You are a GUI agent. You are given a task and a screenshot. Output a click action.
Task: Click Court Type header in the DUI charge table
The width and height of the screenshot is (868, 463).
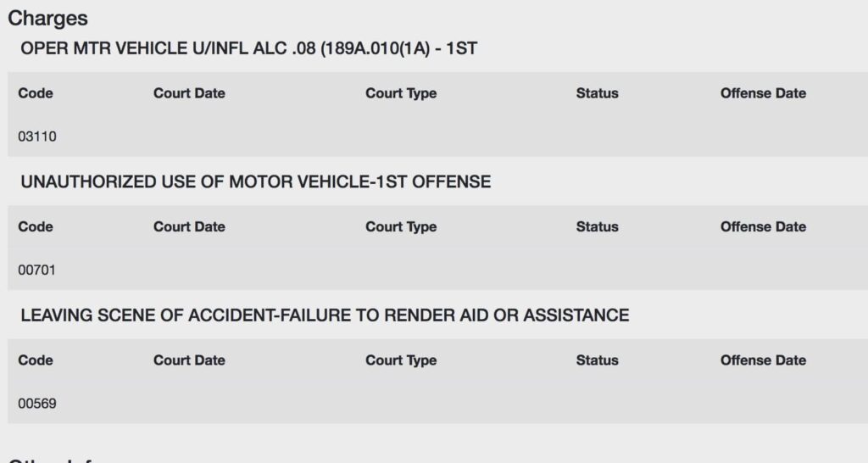[401, 93]
